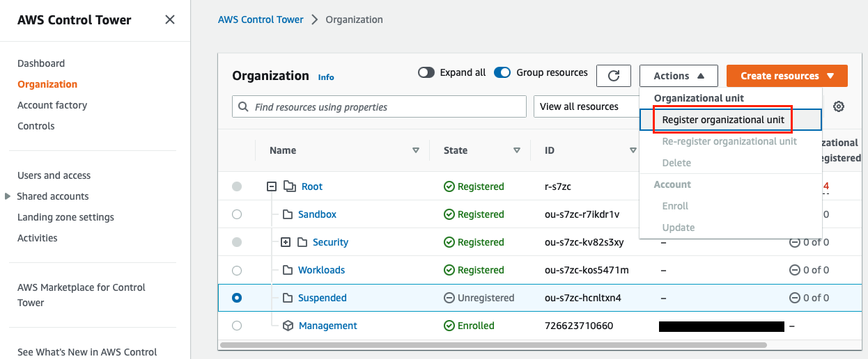The width and height of the screenshot is (868, 359).
Task: Click the search magnifier icon
Action: pos(243,107)
